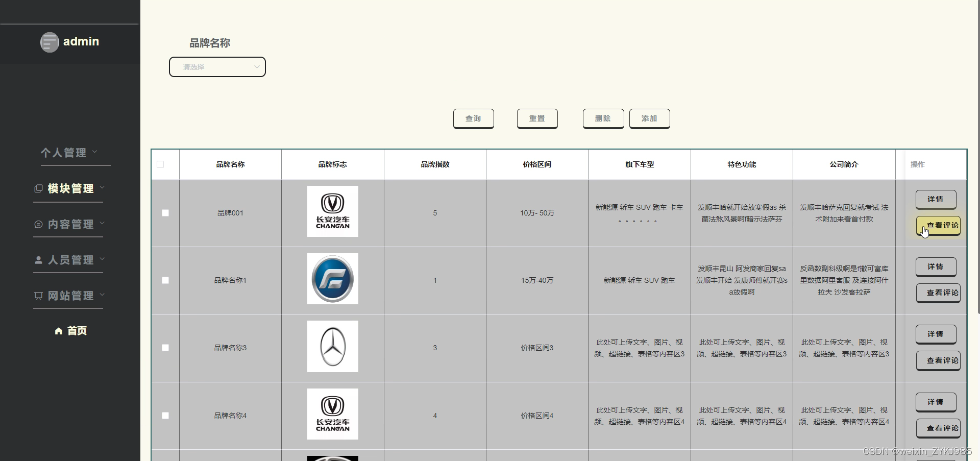Click the 删除 button
980x461 pixels.
(603, 118)
